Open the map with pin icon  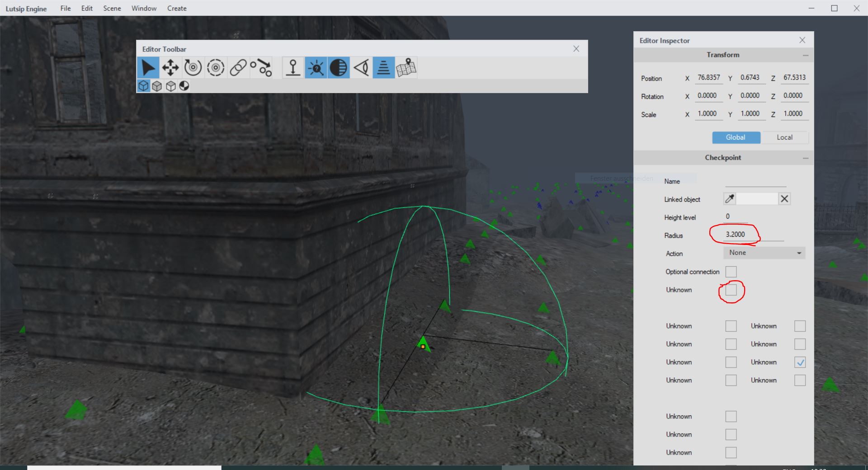tap(406, 68)
